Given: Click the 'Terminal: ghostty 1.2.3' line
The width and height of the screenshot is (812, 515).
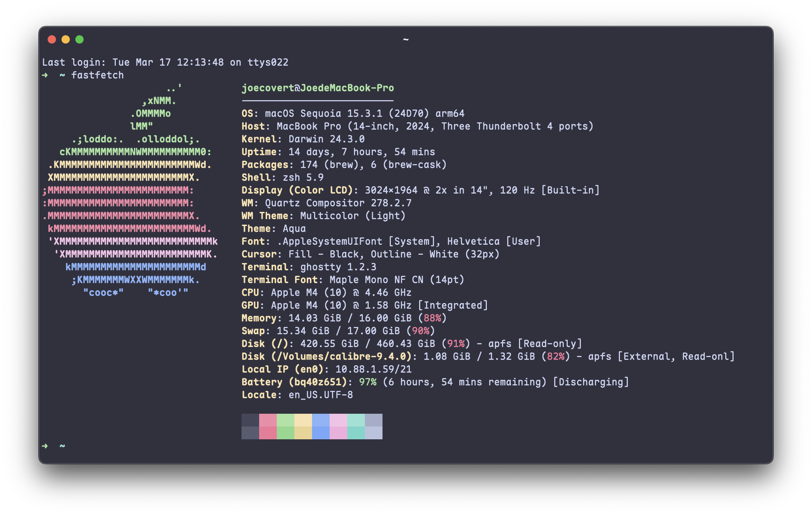Looking at the screenshot, I should click(309, 267).
